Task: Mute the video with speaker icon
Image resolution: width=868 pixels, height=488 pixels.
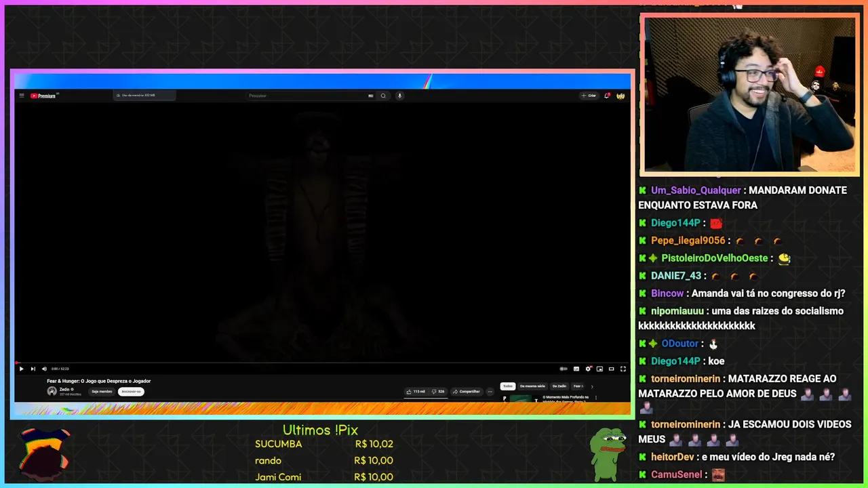Action: click(x=44, y=369)
